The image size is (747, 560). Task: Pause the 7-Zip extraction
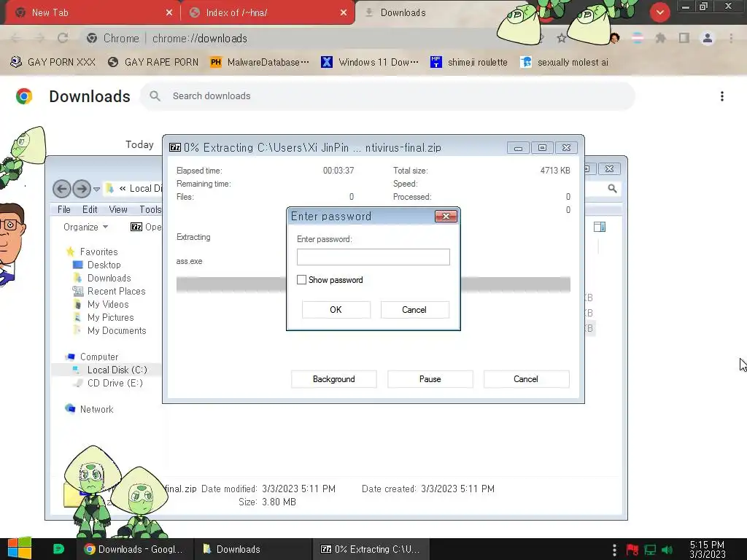[x=430, y=379]
